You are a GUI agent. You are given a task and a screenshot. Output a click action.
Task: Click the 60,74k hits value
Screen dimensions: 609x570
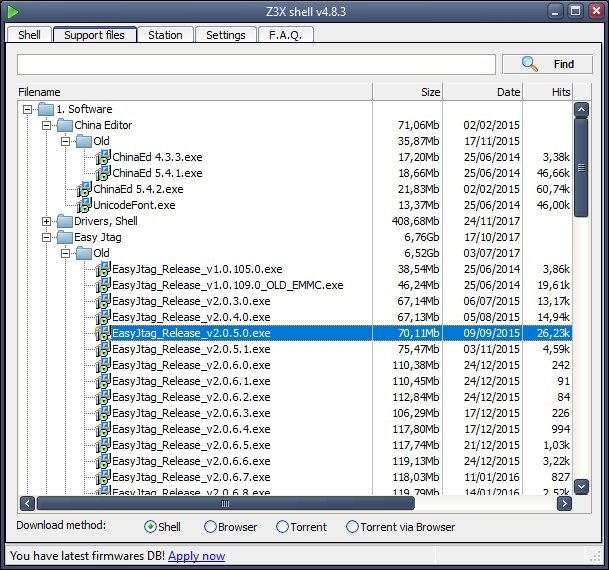(x=553, y=189)
